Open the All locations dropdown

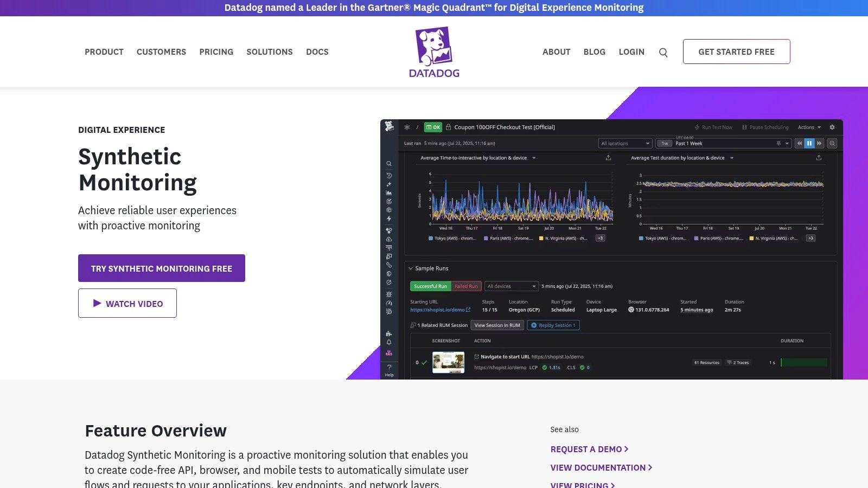625,143
